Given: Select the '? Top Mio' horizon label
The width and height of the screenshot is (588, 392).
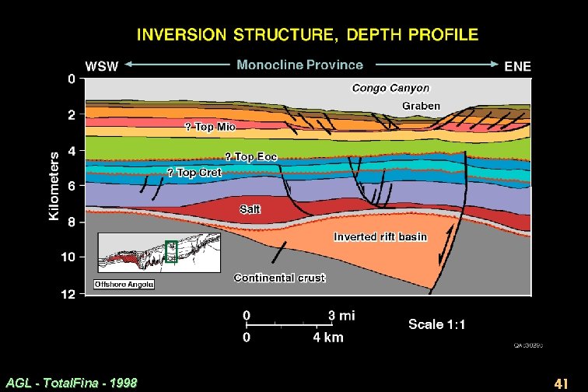Looking at the screenshot, I should point(210,127).
